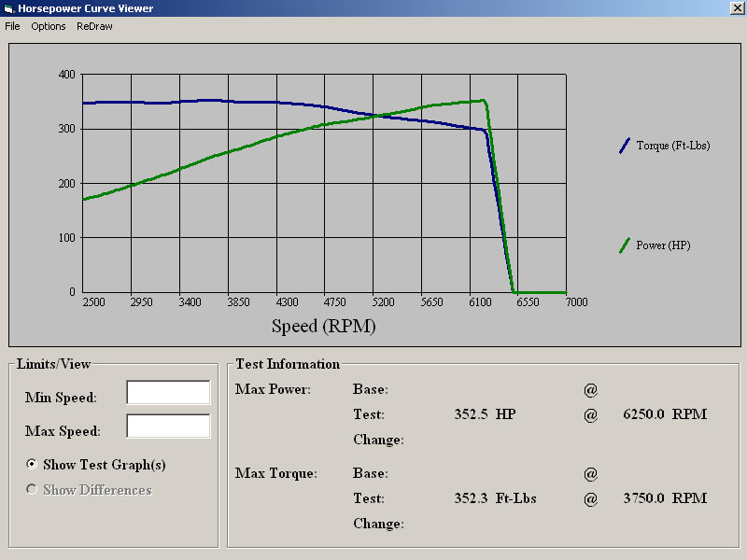Click the Min Speed input field
This screenshot has width=747, height=560.
point(168,392)
